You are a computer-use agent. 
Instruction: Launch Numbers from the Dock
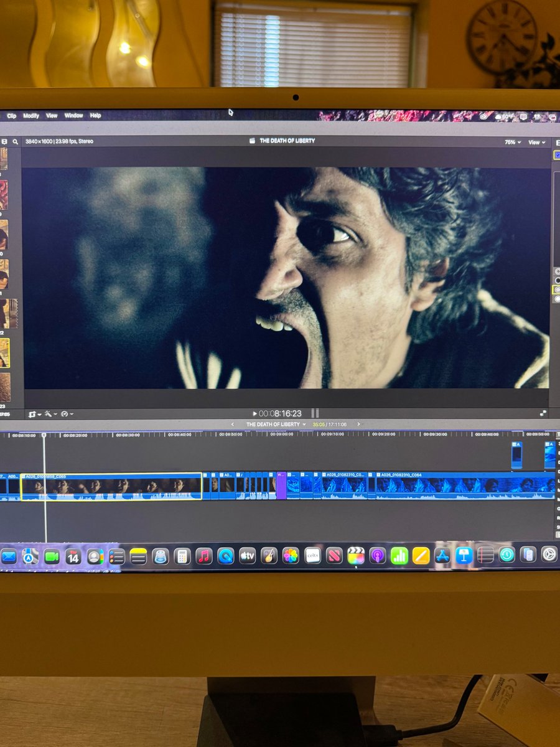pyautogui.click(x=399, y=555)
